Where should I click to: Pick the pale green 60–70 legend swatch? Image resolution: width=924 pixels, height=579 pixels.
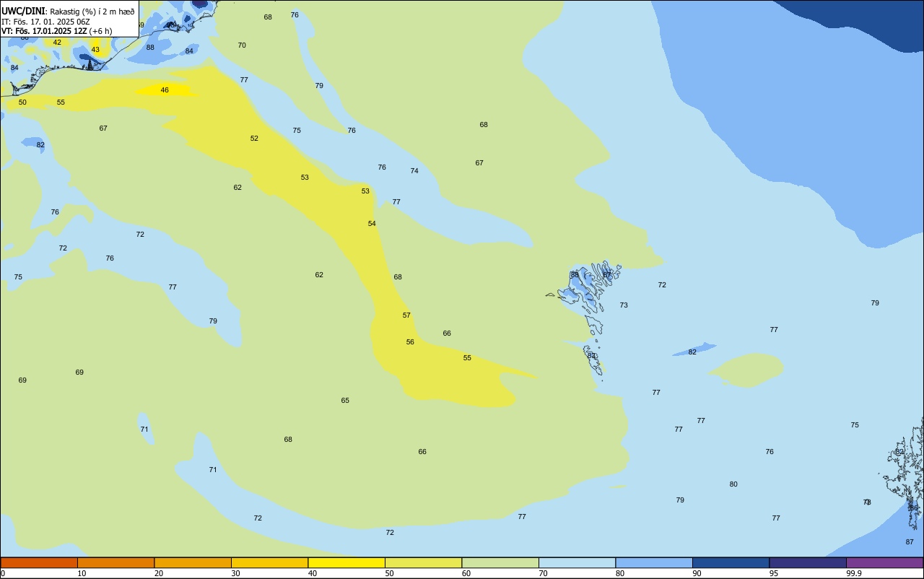(500, 562)
